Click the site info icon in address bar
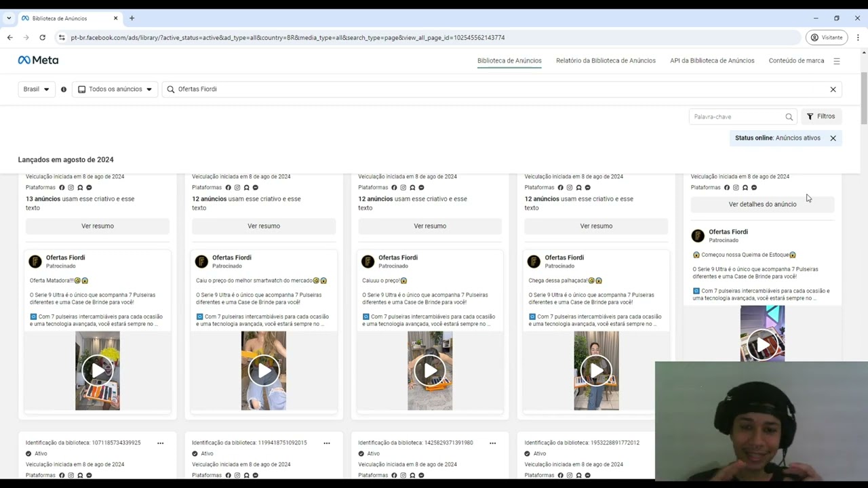The height and width of the screenshot is (488, 868). [62, 37]
